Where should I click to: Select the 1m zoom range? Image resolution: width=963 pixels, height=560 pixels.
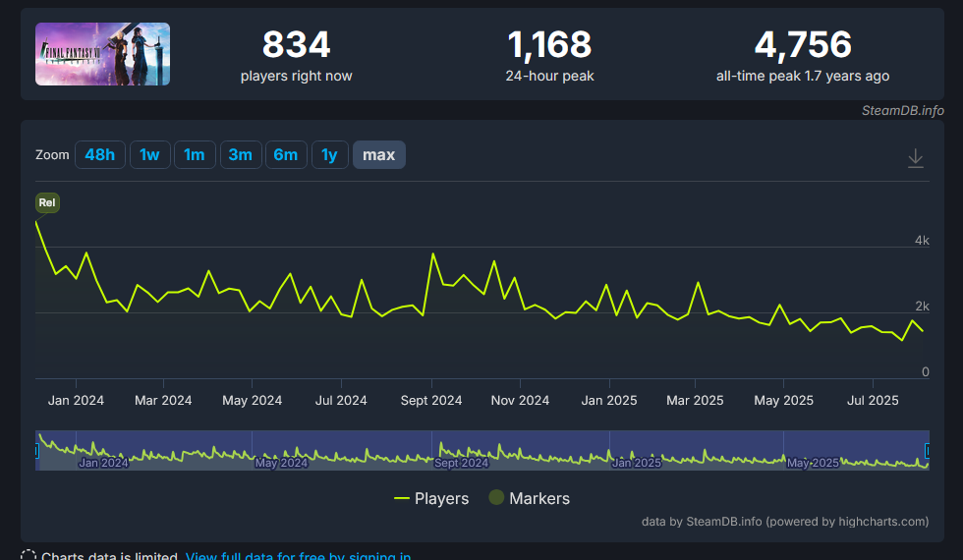[x=195, y=155]
